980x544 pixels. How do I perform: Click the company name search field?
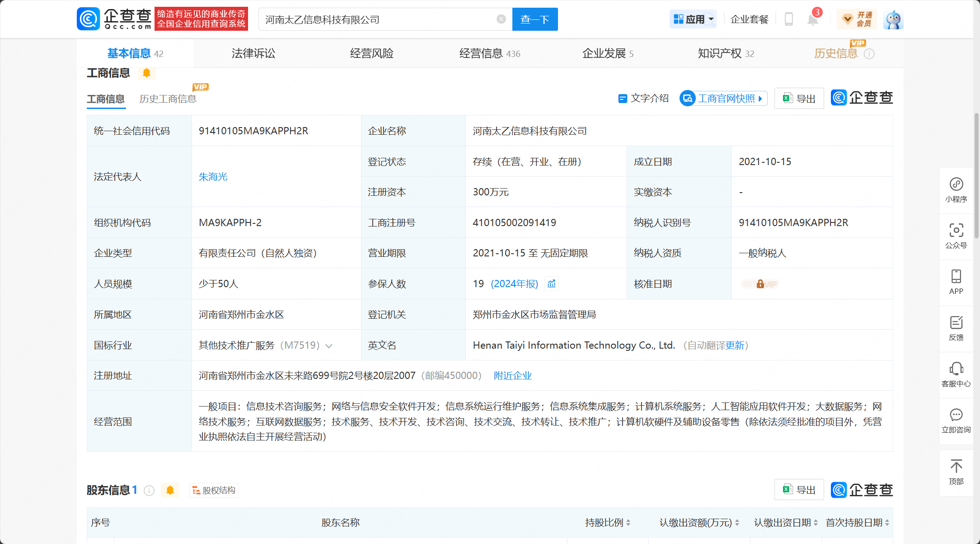click(379, 19)
